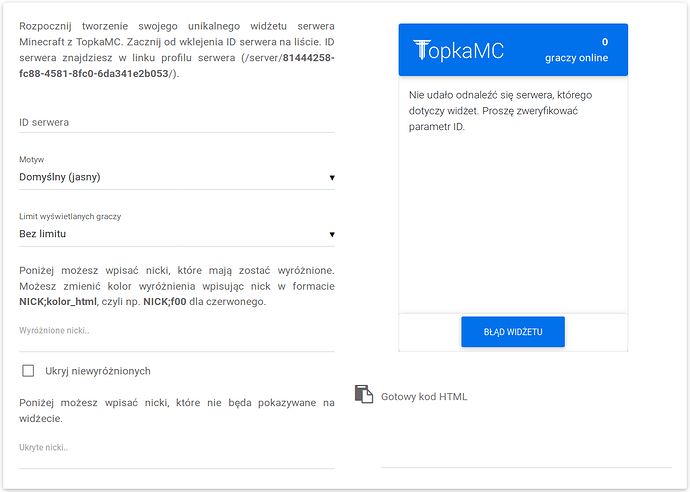Click the arrow right of Bez limitu
The height and width of the screenshot is (492, 690).
pyautogui.click(x=331, y=236)
